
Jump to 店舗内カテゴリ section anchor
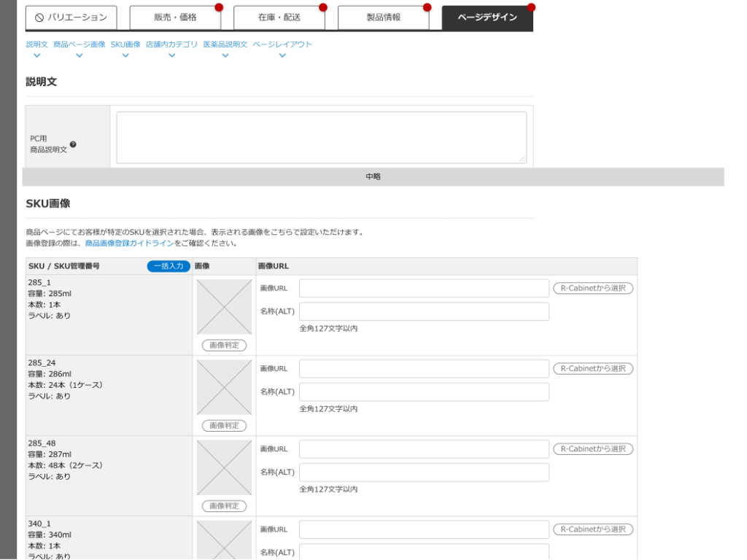pos(171,44)
